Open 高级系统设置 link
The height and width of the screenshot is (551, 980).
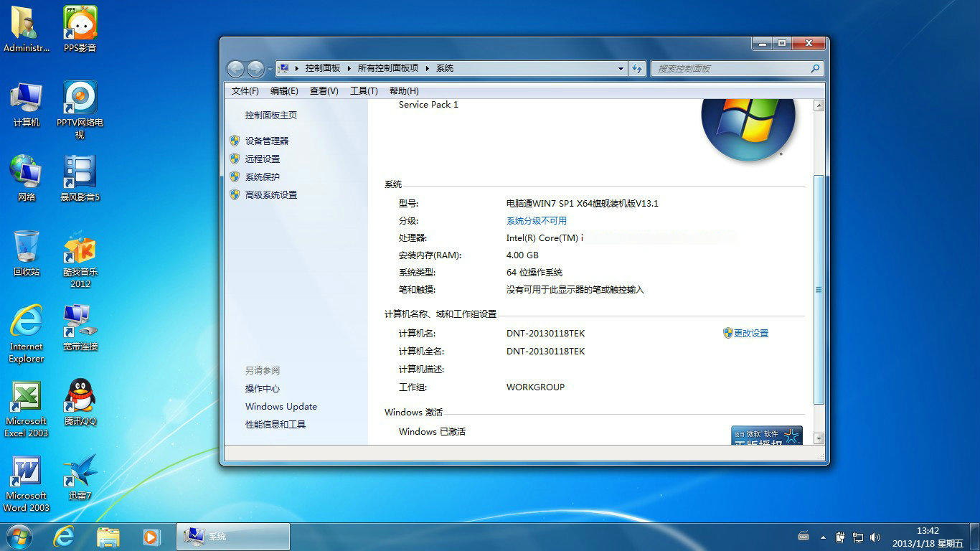point(271,194)
